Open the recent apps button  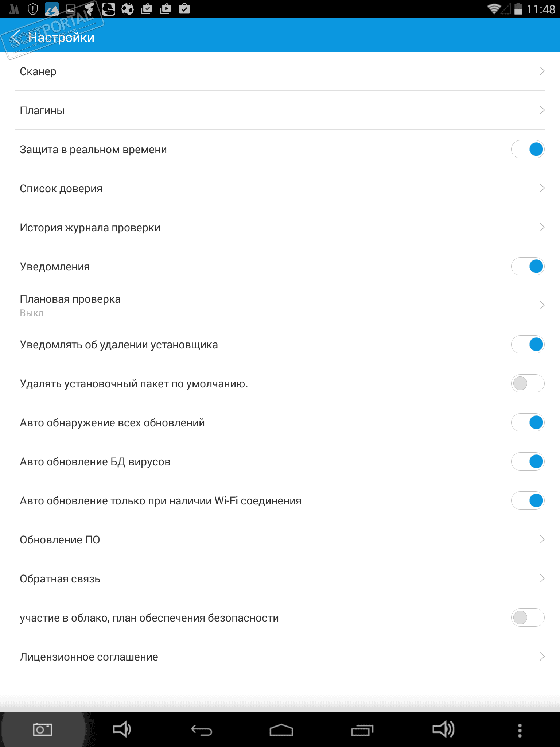pos(362,730)
